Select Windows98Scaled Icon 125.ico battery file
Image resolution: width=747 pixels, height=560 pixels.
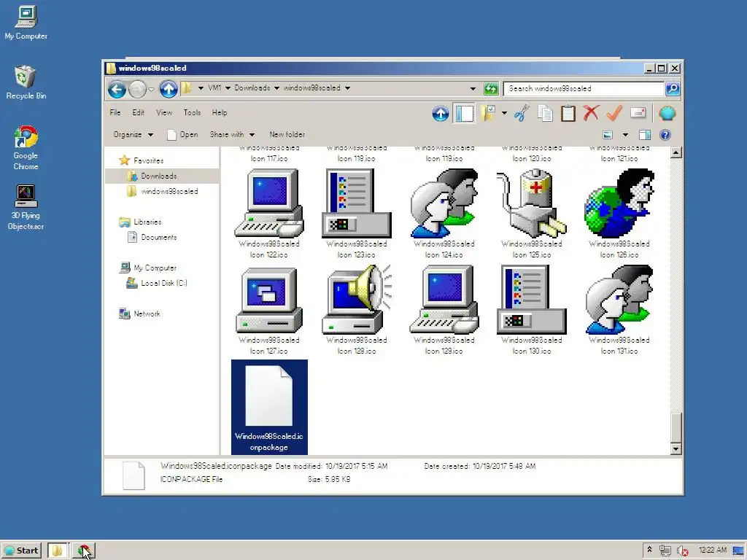pyautogui.click(x=532, y=214)
